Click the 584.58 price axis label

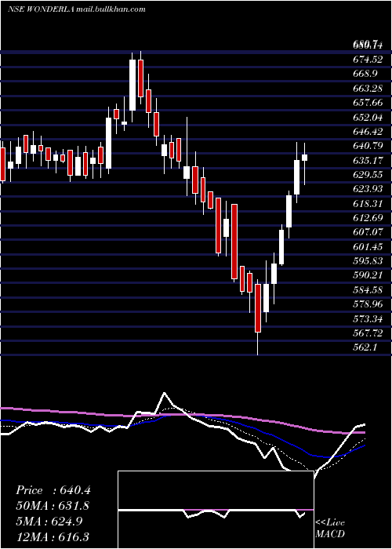tap(368, 290)
